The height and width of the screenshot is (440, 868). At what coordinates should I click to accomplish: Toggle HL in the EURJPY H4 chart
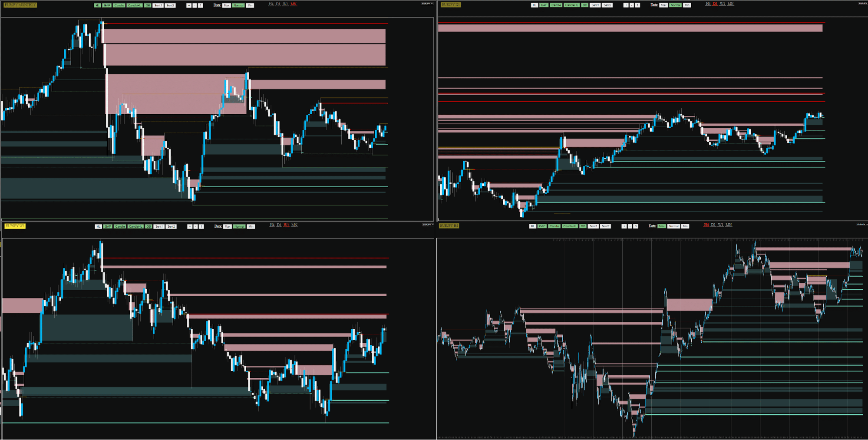pos(532,226)
